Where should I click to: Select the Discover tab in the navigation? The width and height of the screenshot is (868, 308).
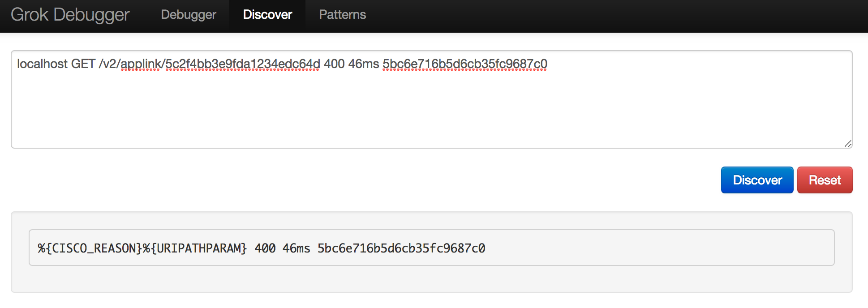click(267, 14)
